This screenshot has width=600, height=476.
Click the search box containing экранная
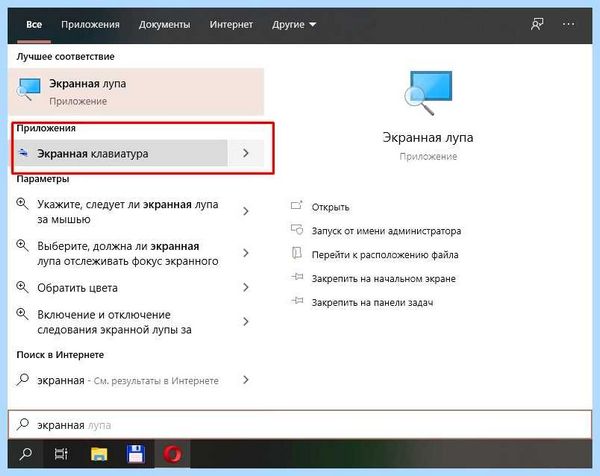(x=300, y=425)
